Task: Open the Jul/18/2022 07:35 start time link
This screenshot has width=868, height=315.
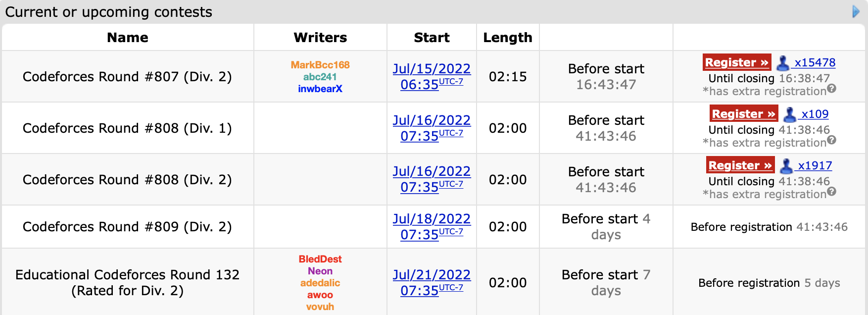Action: coord(432,226)
